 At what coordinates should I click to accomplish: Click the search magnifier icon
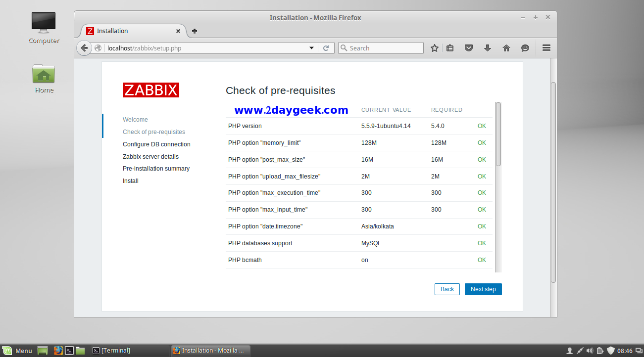[x=344, y=48]
